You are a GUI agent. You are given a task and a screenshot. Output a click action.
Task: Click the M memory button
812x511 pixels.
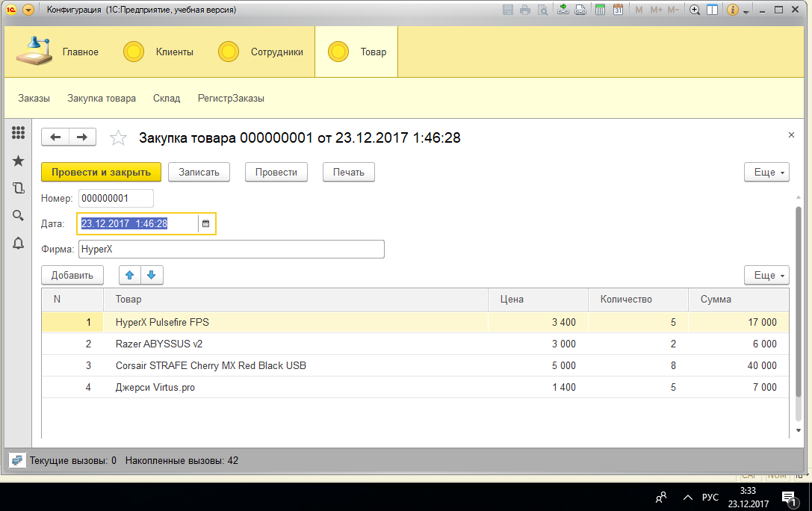coord(639,10)
